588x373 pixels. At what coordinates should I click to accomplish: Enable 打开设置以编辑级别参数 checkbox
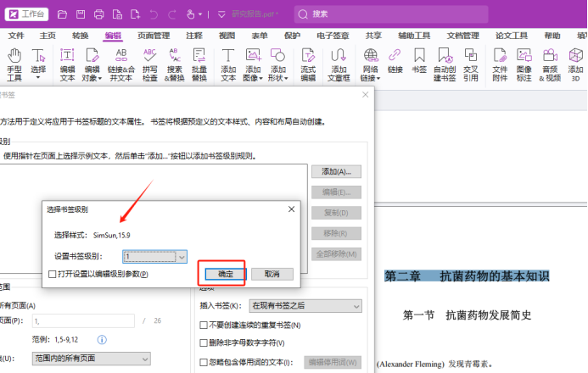pyautogui.click(x=52, y=275)
